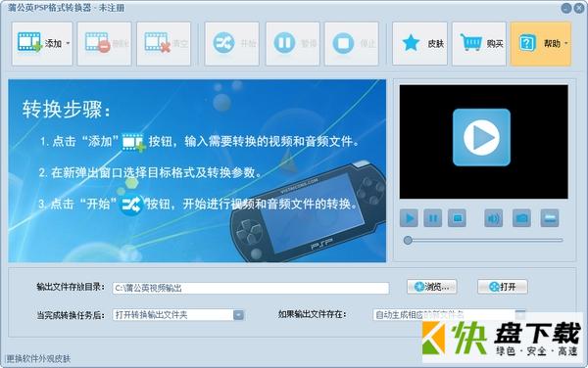588x368 pixels.
Task: Click the Open (打开) output folder button
Action: (503, 287)
